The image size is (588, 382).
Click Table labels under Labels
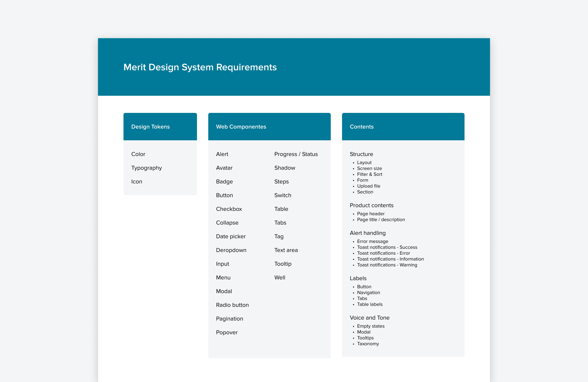point(370,304)
